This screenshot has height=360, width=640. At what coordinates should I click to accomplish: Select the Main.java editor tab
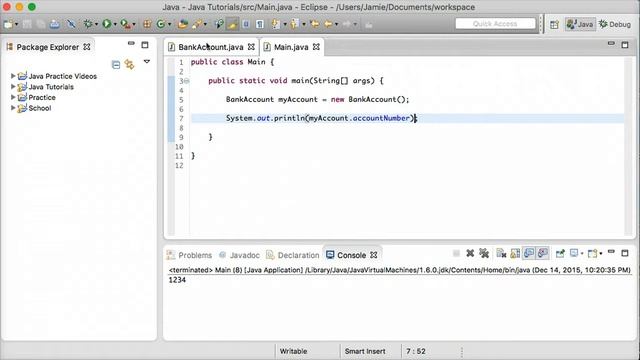[x=291, y=47]
